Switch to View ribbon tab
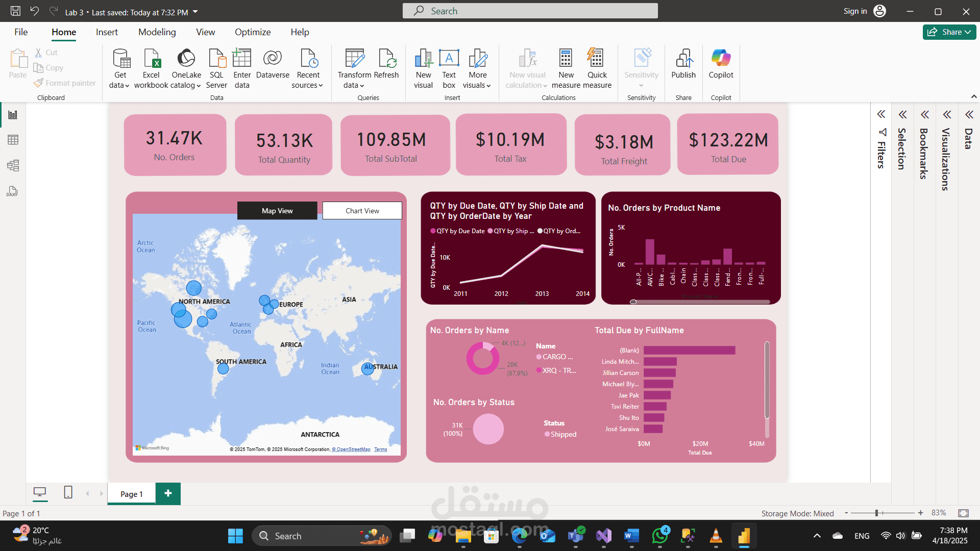The image size is (980, 551). 205,32
